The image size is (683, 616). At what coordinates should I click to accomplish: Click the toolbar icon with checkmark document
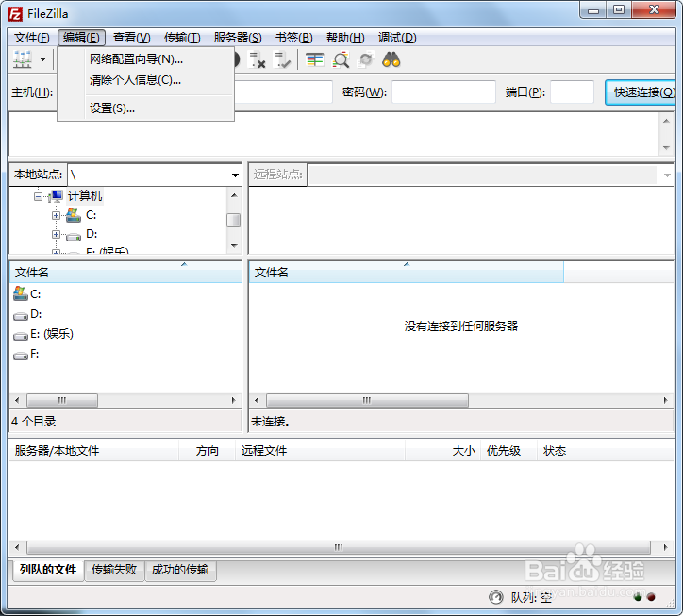(x=281, y=59)
